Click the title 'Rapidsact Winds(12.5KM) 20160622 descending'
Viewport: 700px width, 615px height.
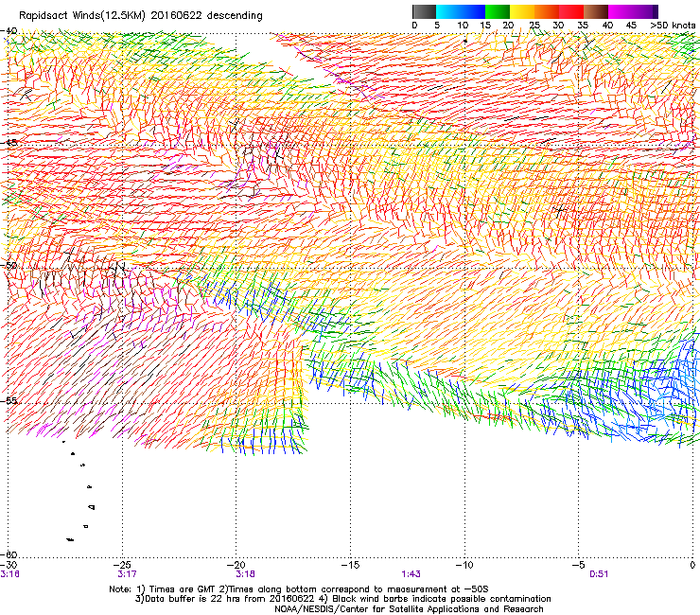[x=141, y=16]
